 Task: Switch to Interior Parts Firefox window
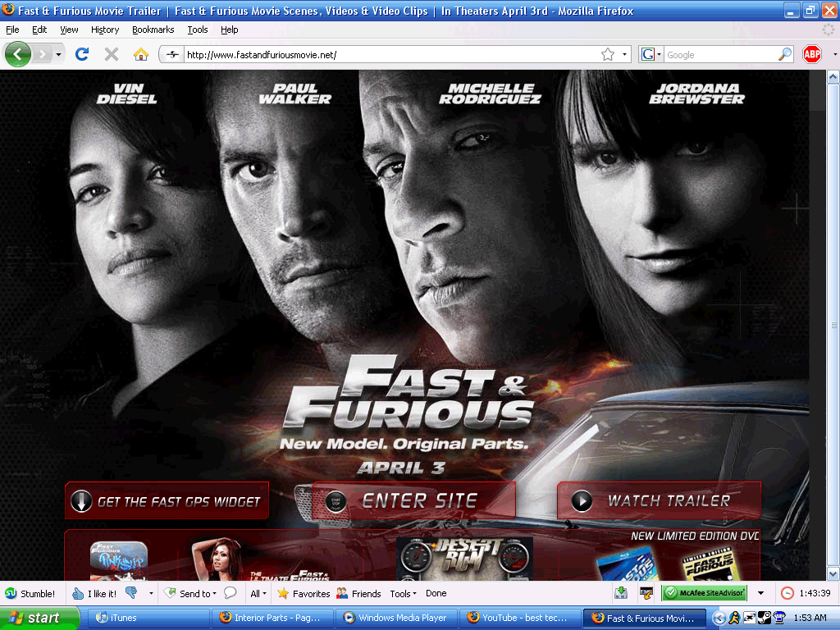(272, 618)
